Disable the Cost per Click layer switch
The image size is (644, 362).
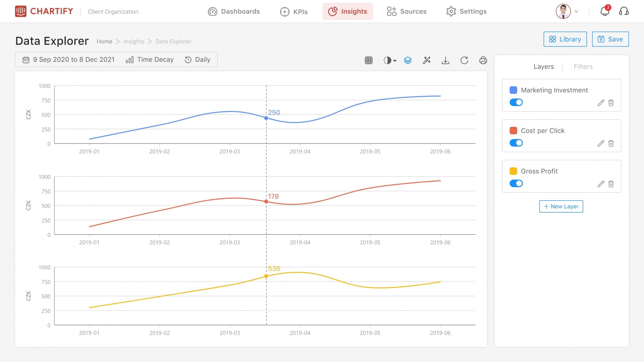click(516, 143)
